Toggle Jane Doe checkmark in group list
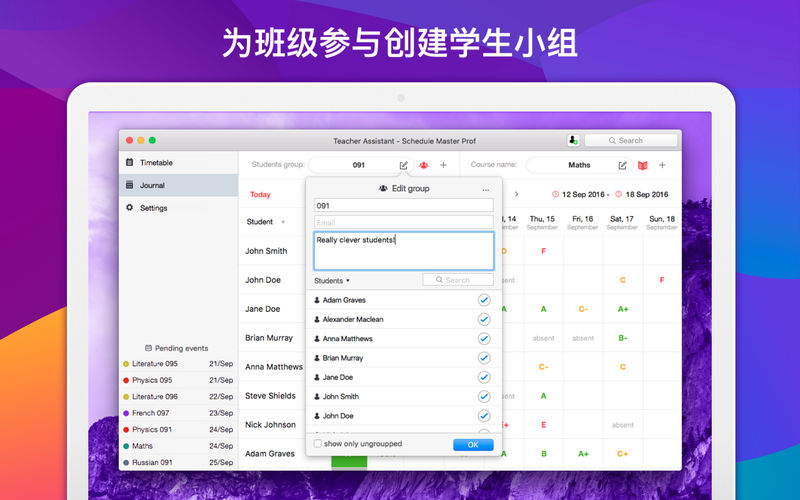Viewport: 800px width, 500px height. (484, 377)
